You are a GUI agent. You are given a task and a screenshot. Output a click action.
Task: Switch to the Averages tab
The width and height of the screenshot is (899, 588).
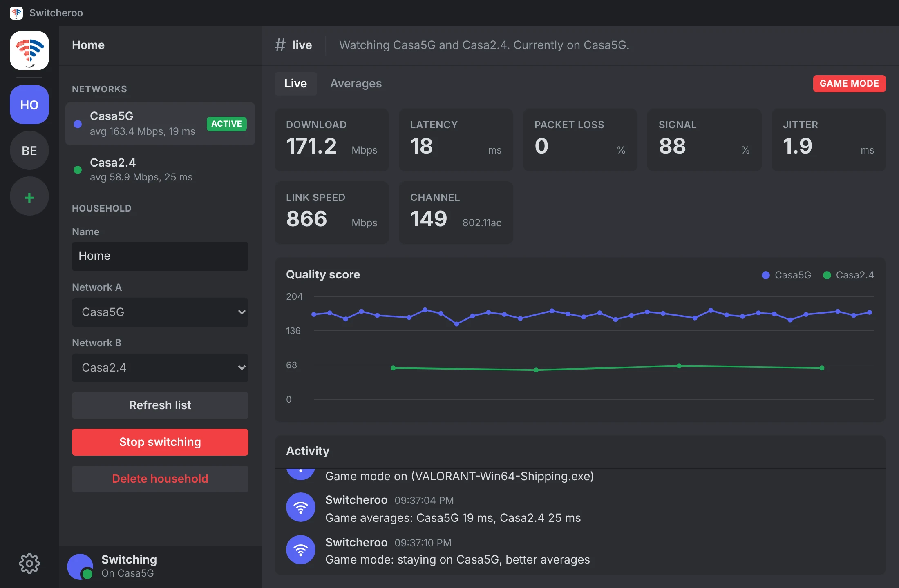pyautogui.click(x=356, y=84)
